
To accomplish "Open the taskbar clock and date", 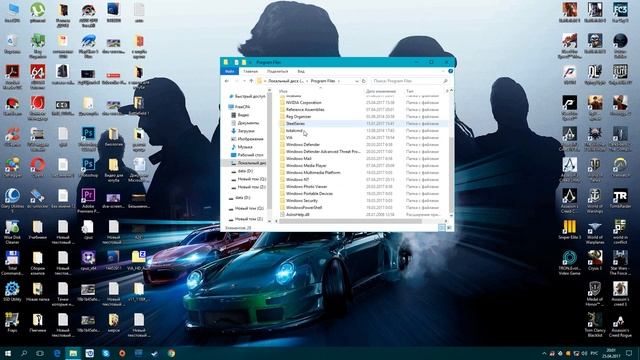I will 611,353.
